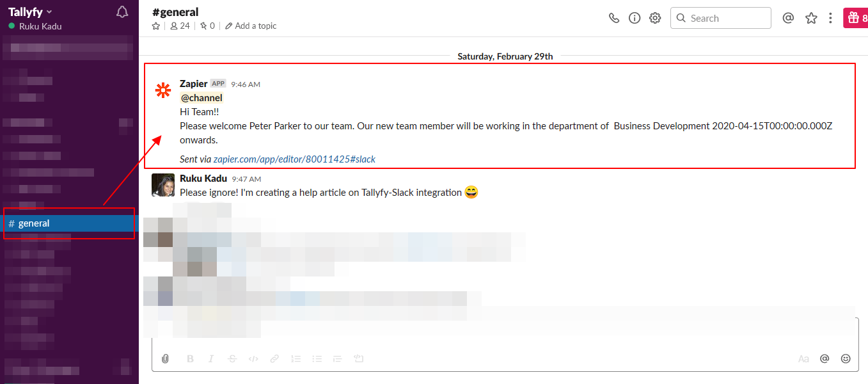Screen dimensions: 868x384
Task: Star the #general channel header
Action: (155, 26)
